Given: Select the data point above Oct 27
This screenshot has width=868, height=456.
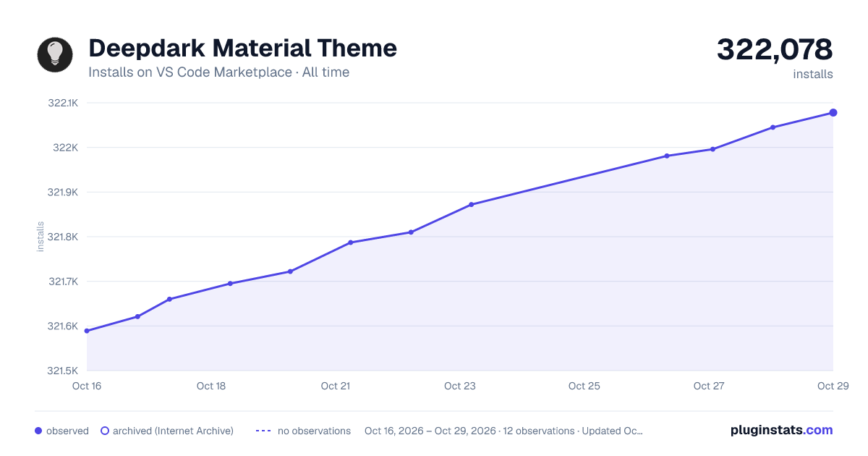Looking at the screenshot, I should point(712,149).
